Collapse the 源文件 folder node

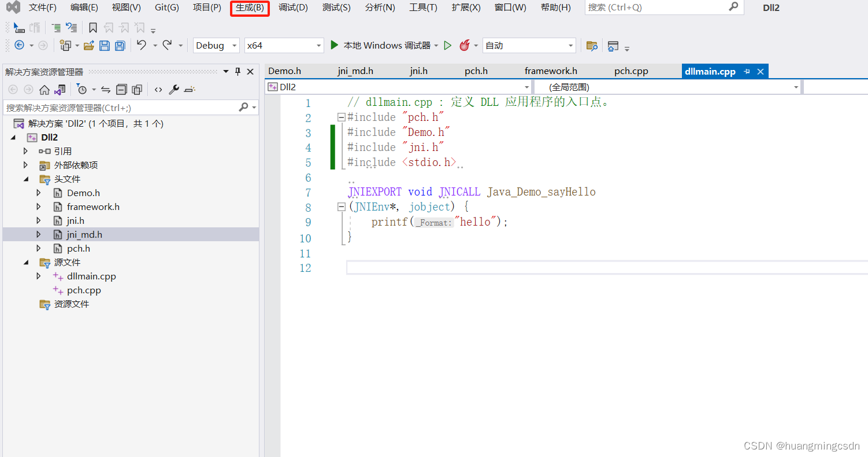click(x=27, y=263)
